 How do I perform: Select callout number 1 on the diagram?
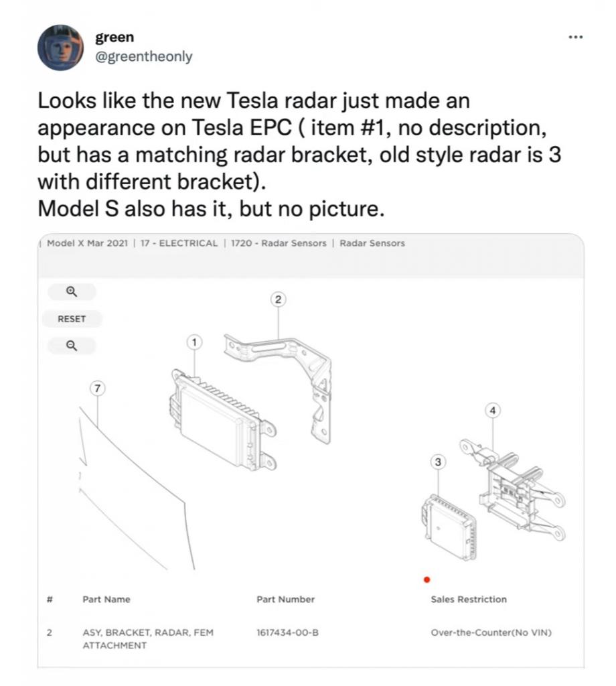coord(194,342)
